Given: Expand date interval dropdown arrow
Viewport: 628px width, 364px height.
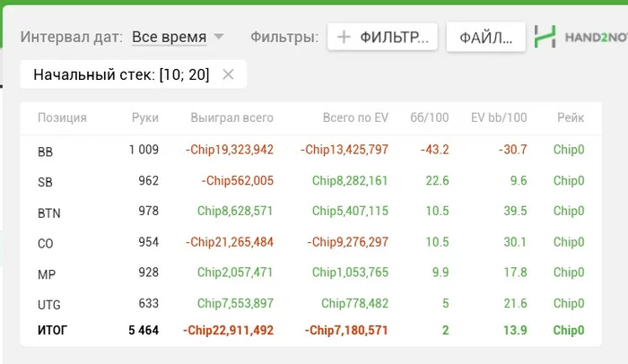Looking at the screenshot, I should click(219, 37).
